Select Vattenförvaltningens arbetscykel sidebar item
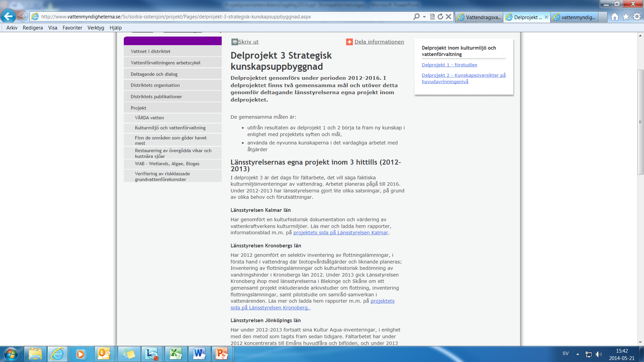 pos(173,63)
